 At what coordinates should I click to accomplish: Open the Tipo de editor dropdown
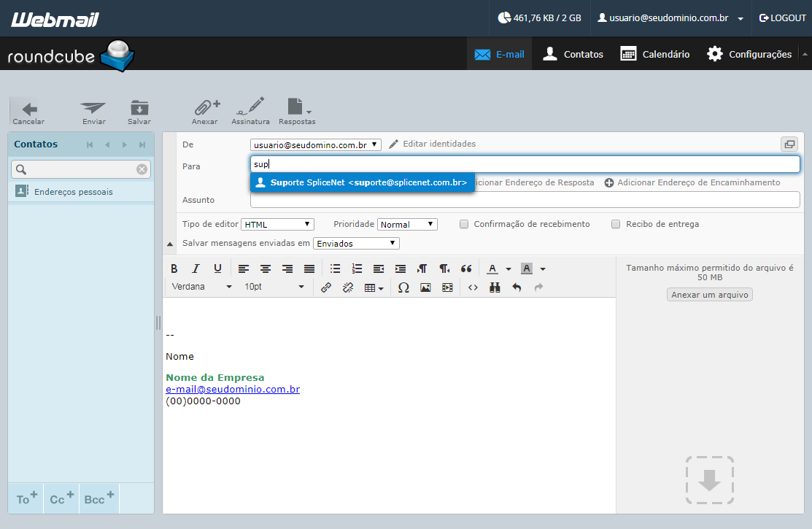[x=277, y=224]
